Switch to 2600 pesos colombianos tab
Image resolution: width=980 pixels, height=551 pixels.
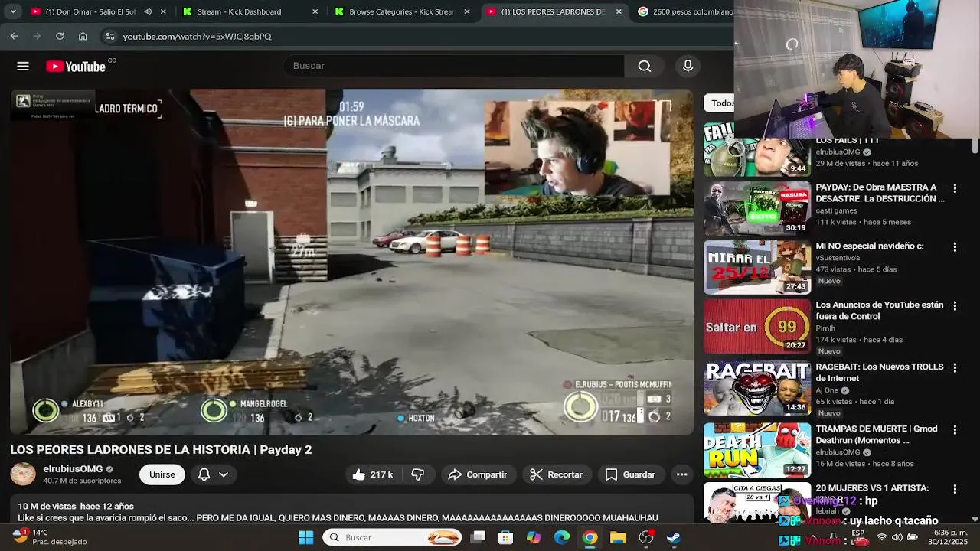pos(684,11)
